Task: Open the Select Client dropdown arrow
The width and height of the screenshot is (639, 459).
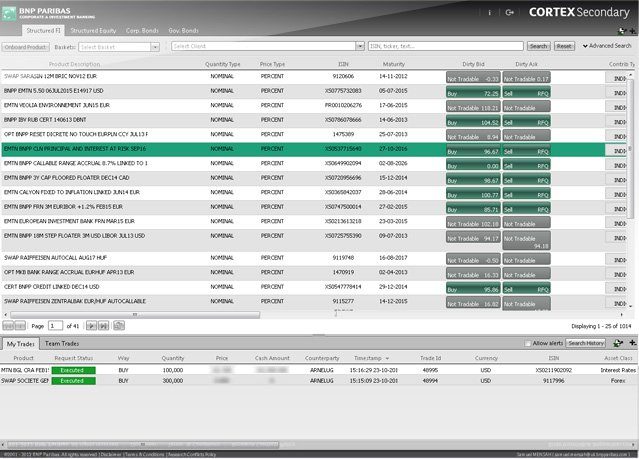Action: 359,46
